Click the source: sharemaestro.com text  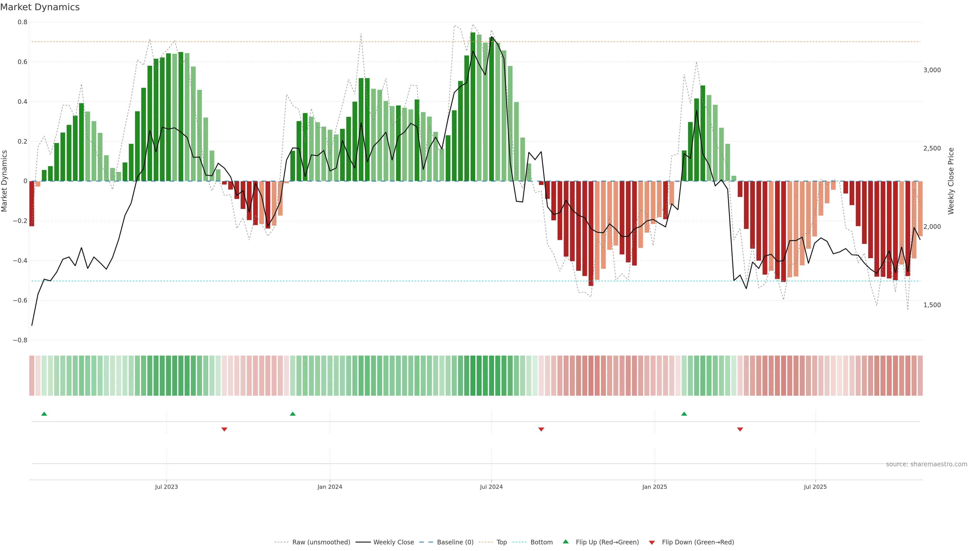[926, 464]
